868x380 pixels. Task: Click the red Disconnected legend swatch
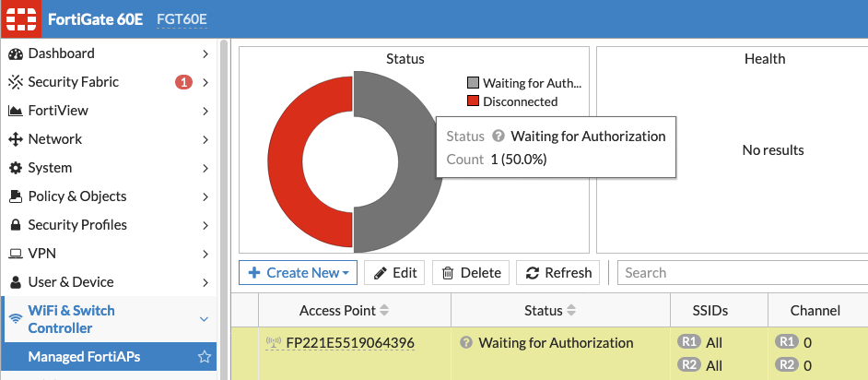pyautogui.click(x=473, y=101)
